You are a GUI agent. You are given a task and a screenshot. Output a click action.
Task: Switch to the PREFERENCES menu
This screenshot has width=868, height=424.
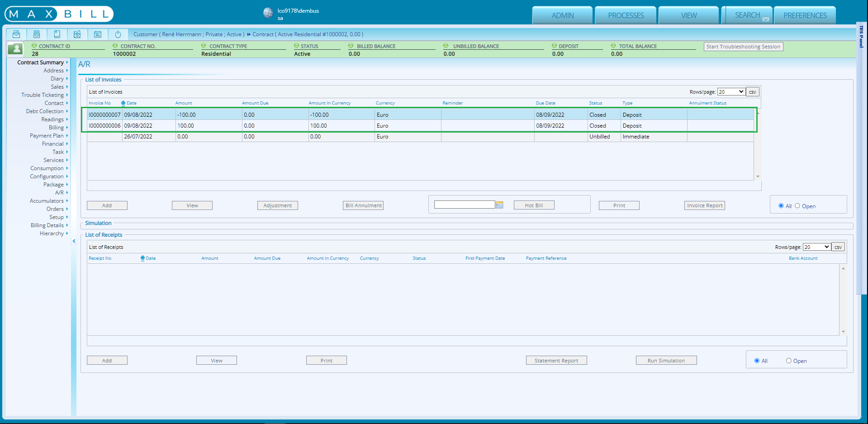pos(805,15)
